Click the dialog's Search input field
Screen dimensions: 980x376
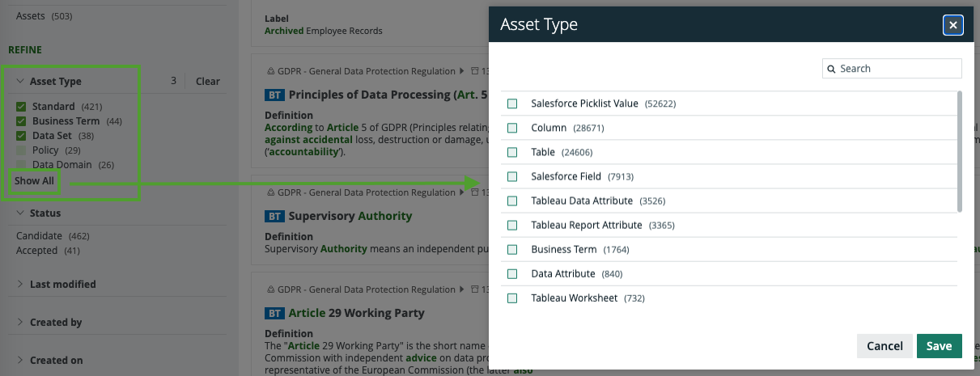(x=898, y=69)
